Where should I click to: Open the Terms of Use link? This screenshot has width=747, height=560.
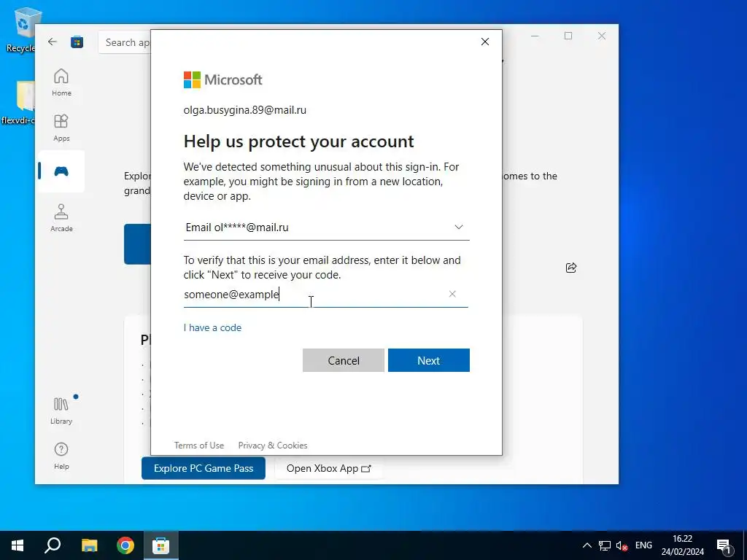click(198, 446)
